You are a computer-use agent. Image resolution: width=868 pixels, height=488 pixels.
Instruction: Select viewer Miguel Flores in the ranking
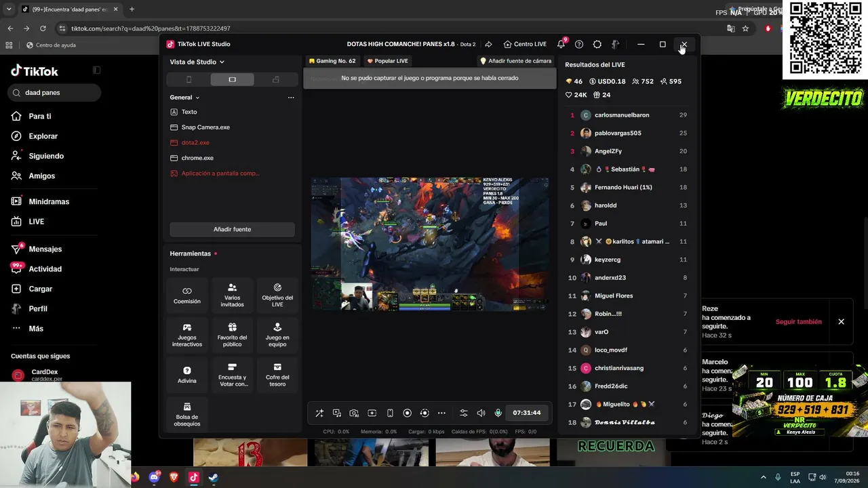[627, 296]
